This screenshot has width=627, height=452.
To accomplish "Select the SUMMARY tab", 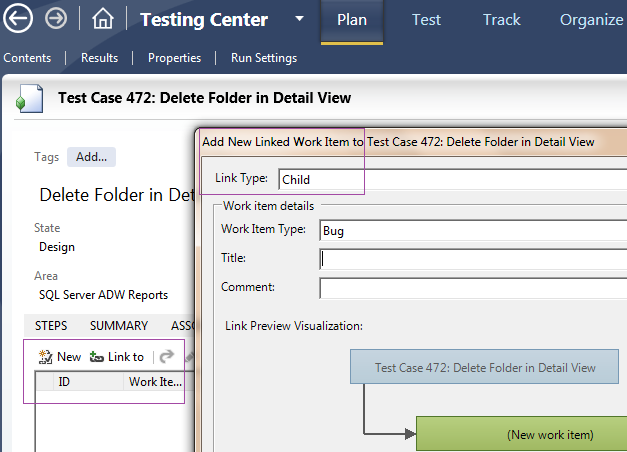I will (119, 326).
